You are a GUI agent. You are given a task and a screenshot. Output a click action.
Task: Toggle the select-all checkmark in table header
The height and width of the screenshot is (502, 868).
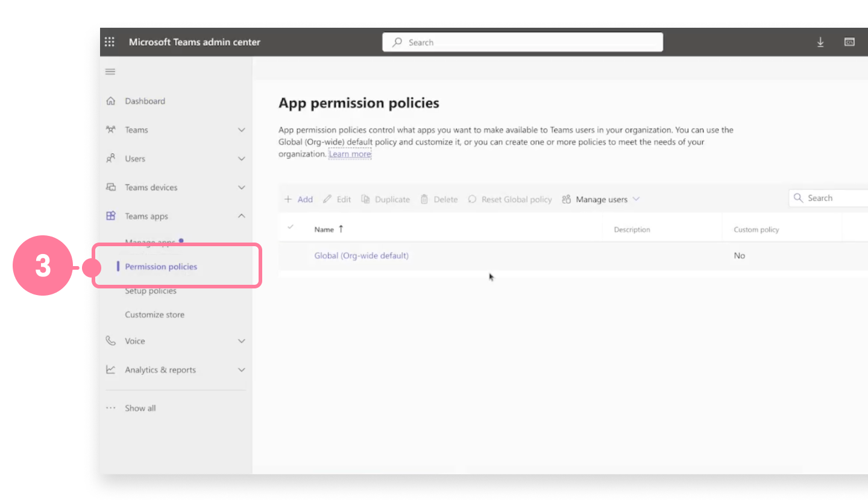291,227
